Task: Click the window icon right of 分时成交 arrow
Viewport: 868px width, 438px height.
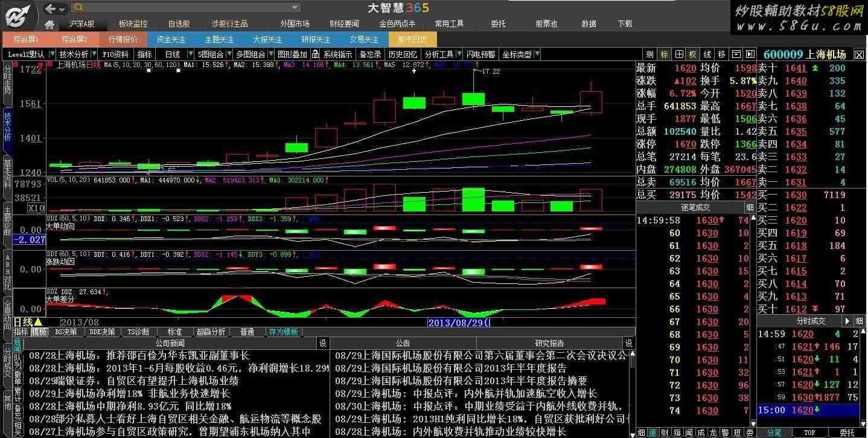Action: pos(859,321)
